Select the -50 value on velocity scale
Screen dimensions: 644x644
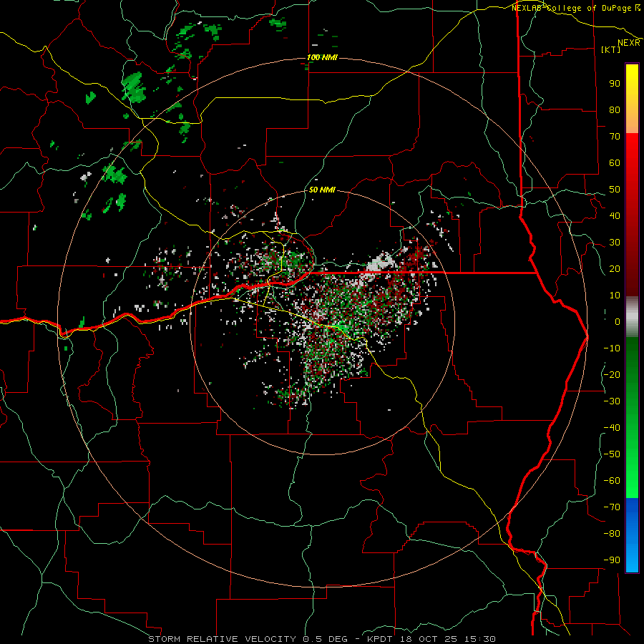pos(612,454)
